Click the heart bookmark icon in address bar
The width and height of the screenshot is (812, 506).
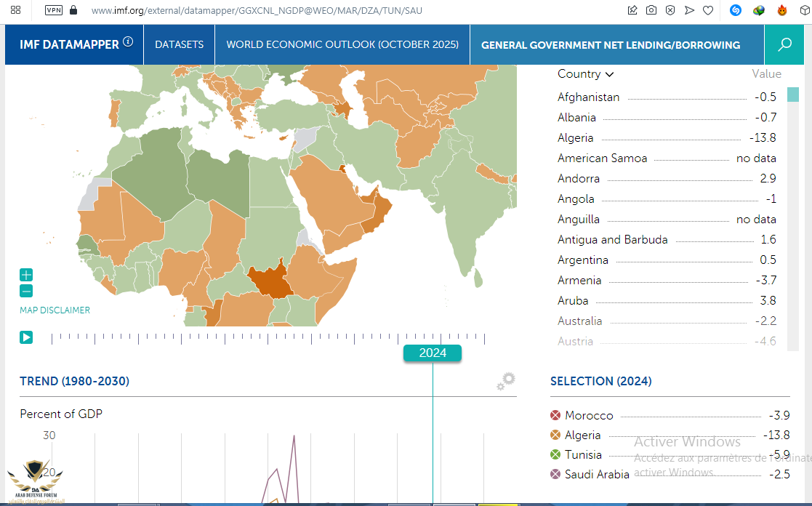pos(708,10)
